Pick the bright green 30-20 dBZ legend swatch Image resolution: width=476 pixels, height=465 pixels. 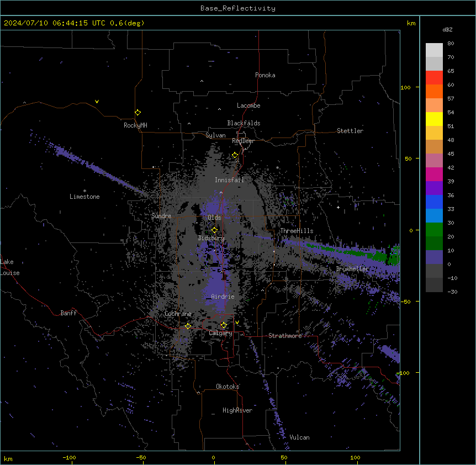(x=434, y=230)
